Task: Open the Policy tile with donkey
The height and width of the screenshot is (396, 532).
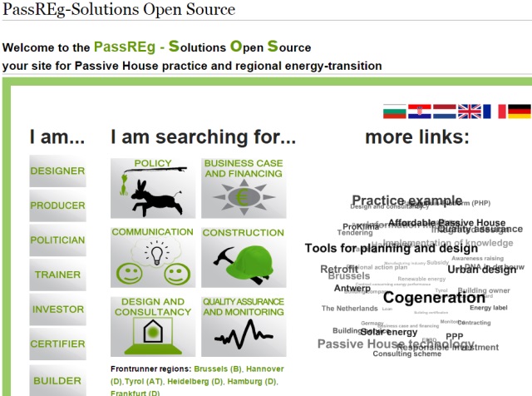Action: pos(152,189)
